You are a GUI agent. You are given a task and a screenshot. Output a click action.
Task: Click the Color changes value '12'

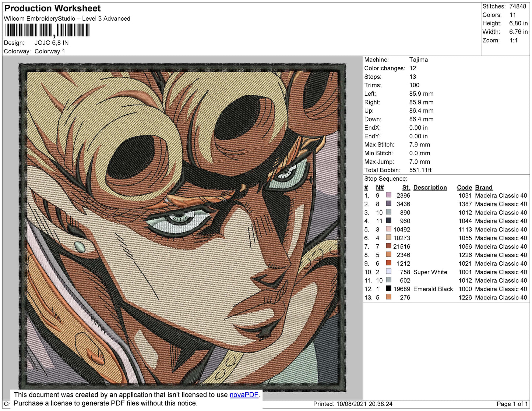tap(413, 68)
